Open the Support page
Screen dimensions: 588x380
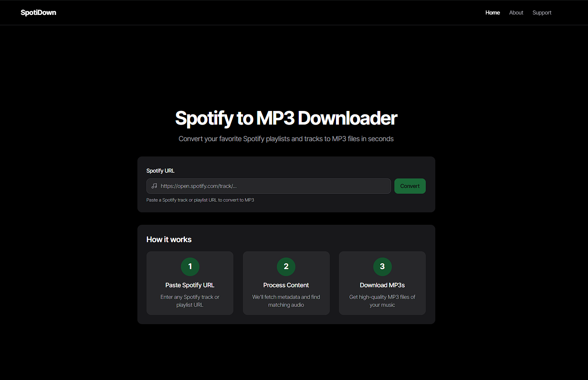click(542, 12)
